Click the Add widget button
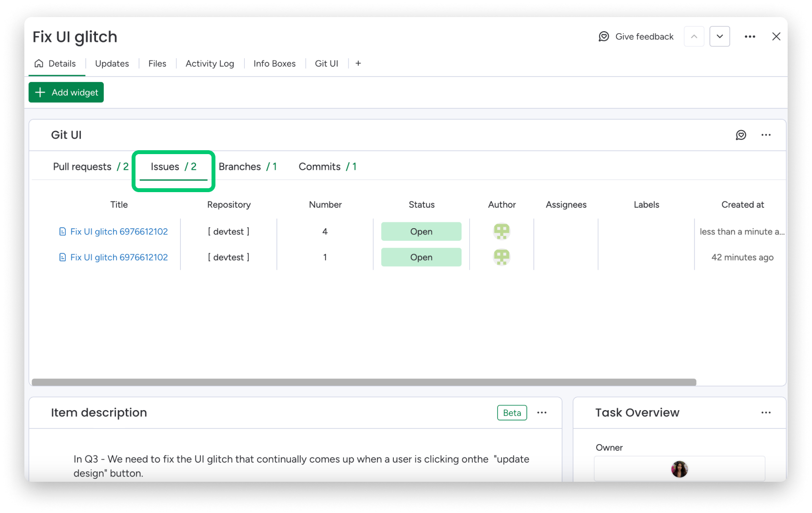The image size is (812, 513). coord(66,92)
